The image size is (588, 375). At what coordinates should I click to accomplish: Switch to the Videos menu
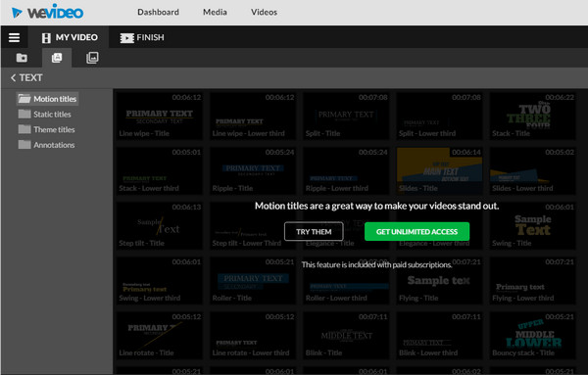pos(264,12)
